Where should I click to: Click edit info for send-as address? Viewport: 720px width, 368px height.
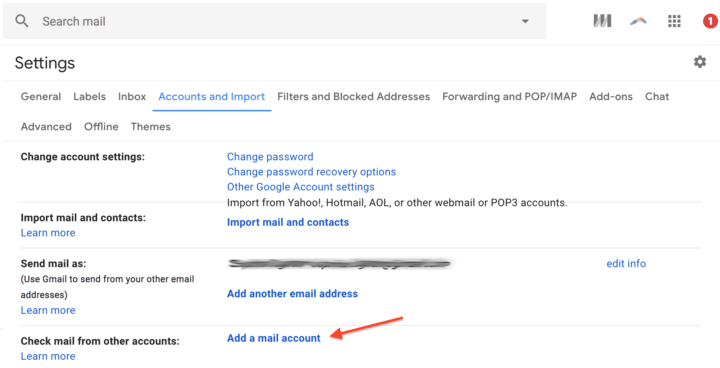(626, 264)
